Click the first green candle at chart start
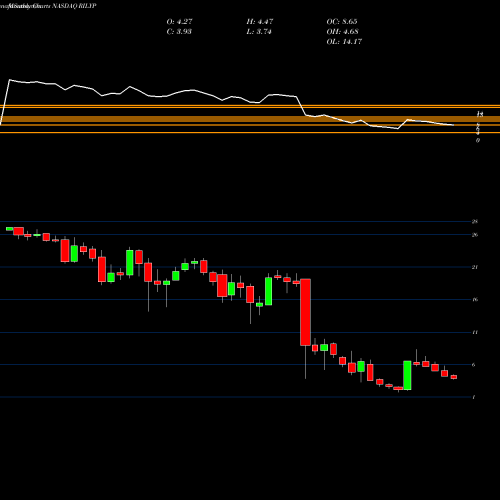The width and height of the screenshot is (500, 500). (9, 229)
